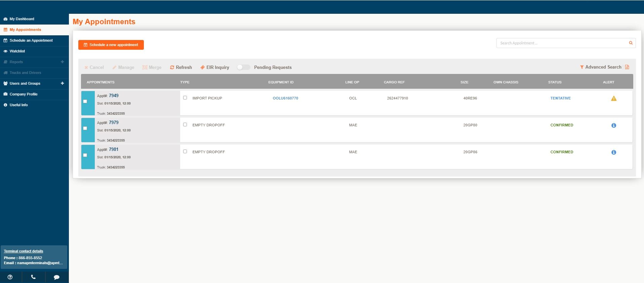Click the info alert icon for appointment 7981
This screenshot has height=283, width=644.
coord(613,152)
